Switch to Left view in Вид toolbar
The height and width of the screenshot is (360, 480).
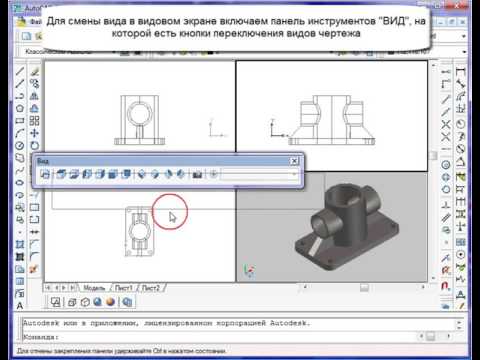pos(87,174)
